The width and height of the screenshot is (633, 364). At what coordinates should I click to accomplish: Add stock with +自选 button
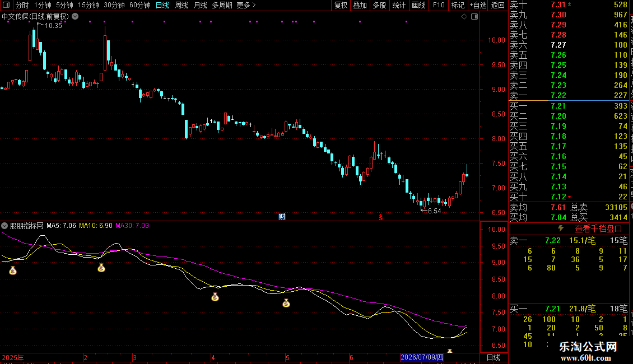[478, 5]
